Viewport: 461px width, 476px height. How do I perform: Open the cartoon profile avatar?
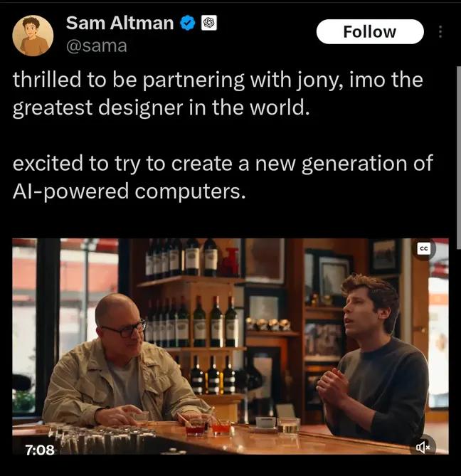(x=33, y=36)
